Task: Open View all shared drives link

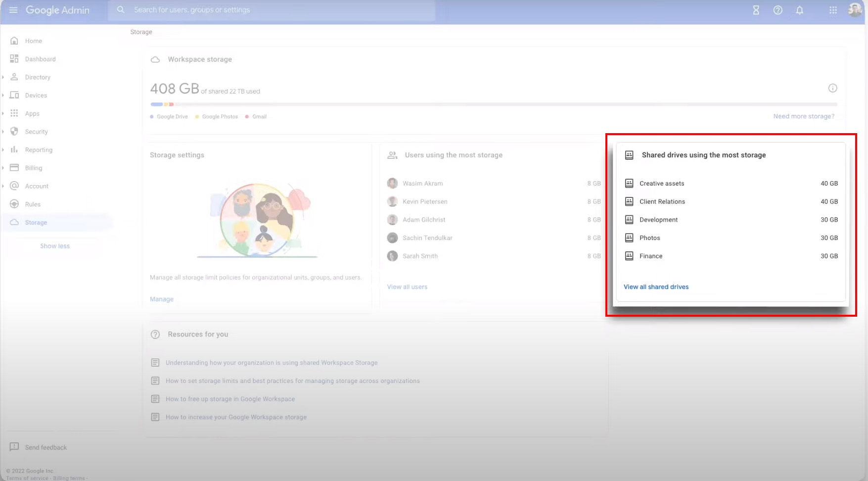Action: point(656,287)
